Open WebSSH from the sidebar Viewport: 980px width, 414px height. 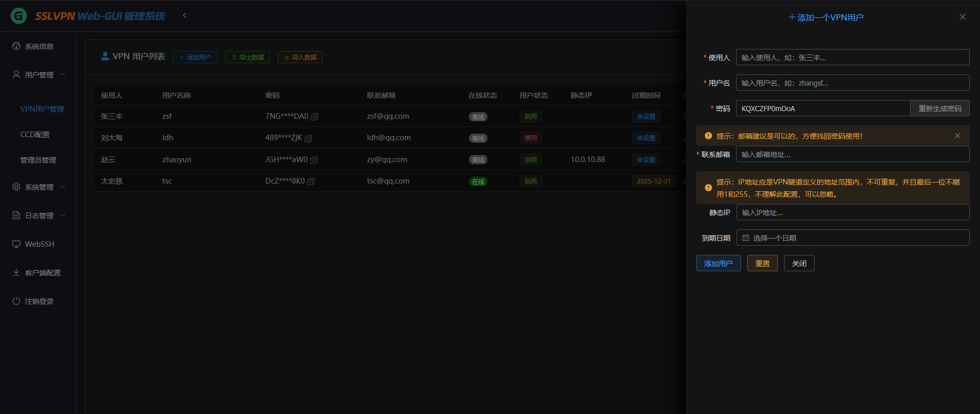coord(38,244)
